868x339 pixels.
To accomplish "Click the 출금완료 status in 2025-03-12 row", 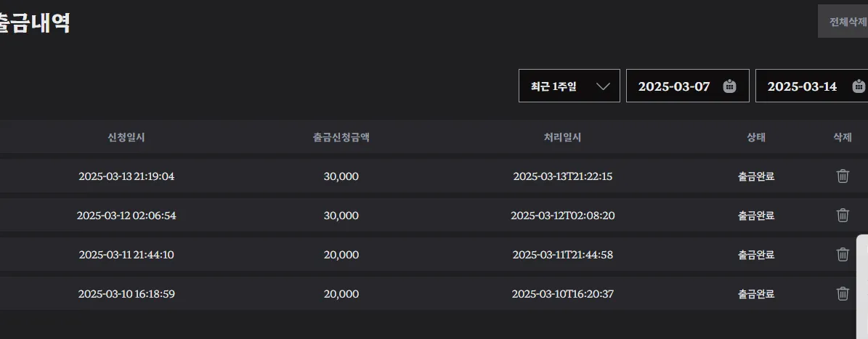I will pos(755,216).
